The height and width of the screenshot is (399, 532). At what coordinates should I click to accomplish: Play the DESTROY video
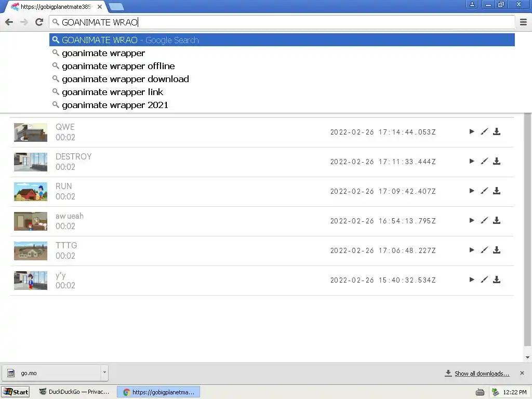pos(472,161)
